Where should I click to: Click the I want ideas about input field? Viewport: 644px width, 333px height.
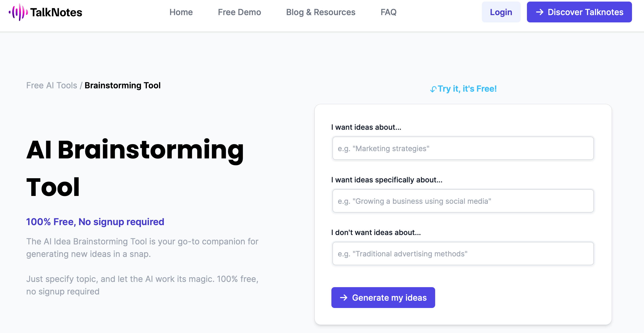(x=463, y=148)
